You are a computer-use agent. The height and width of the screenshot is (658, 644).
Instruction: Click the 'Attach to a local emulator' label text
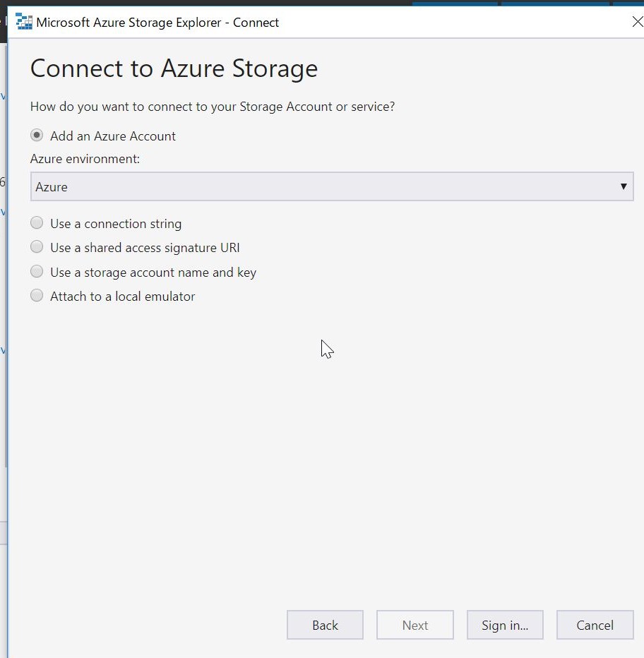coord(122,297)
